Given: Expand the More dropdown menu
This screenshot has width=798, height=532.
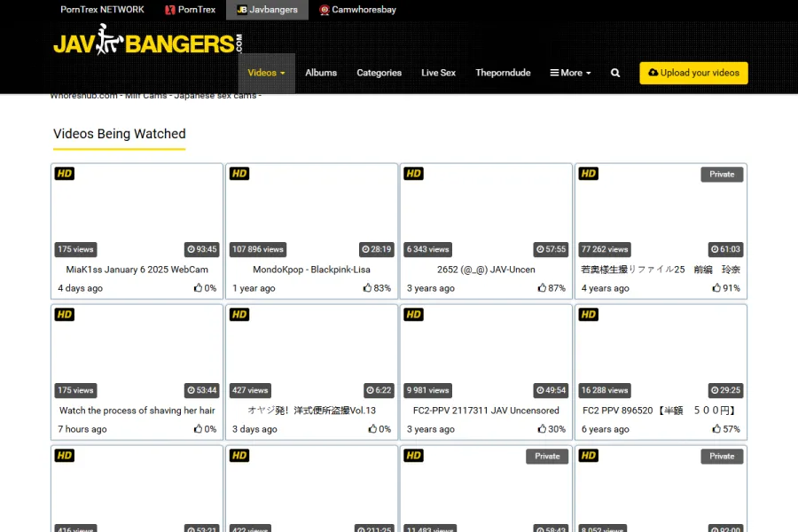Looking at the screenshot, I should point(570,73).
